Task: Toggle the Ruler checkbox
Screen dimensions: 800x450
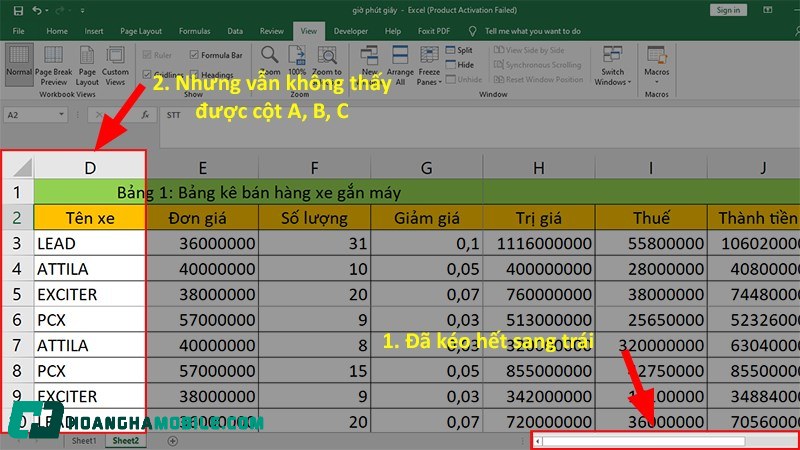Action: pos(147,55)
